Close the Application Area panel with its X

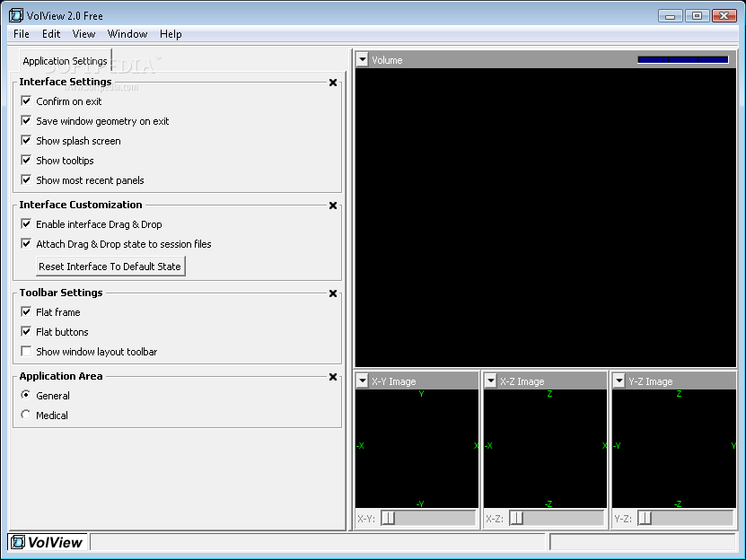pos(333,377)
